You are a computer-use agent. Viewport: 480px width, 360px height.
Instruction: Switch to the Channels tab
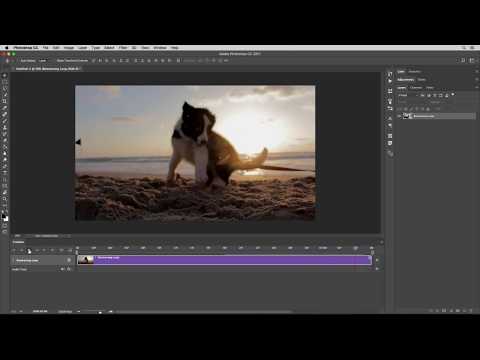pos(416,88)
